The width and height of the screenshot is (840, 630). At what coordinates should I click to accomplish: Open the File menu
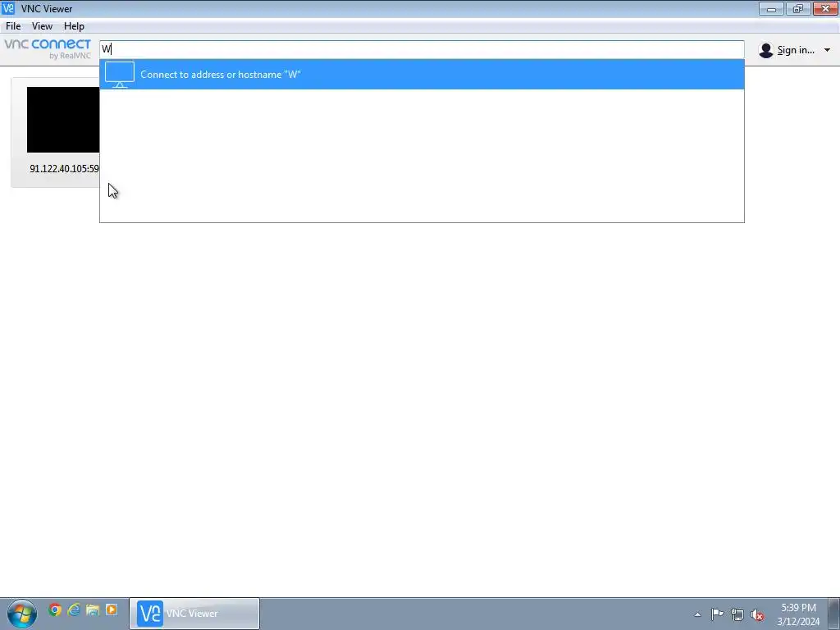(13, 25)
